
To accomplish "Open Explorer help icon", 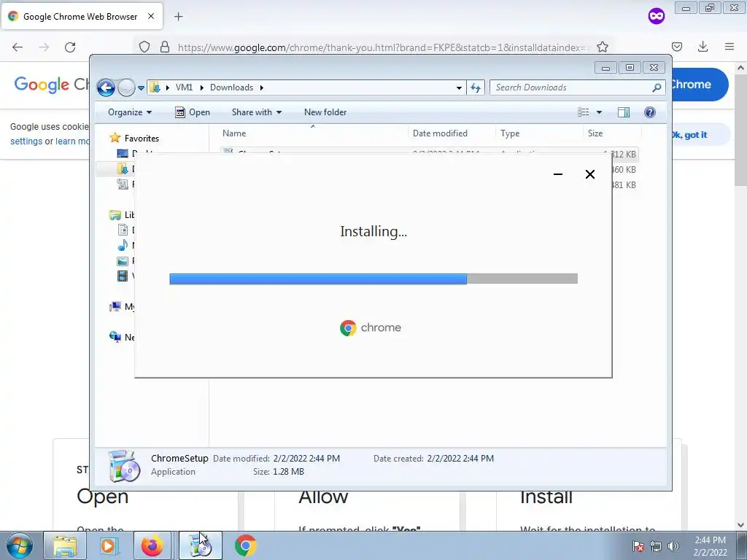I will click(649, 112).
